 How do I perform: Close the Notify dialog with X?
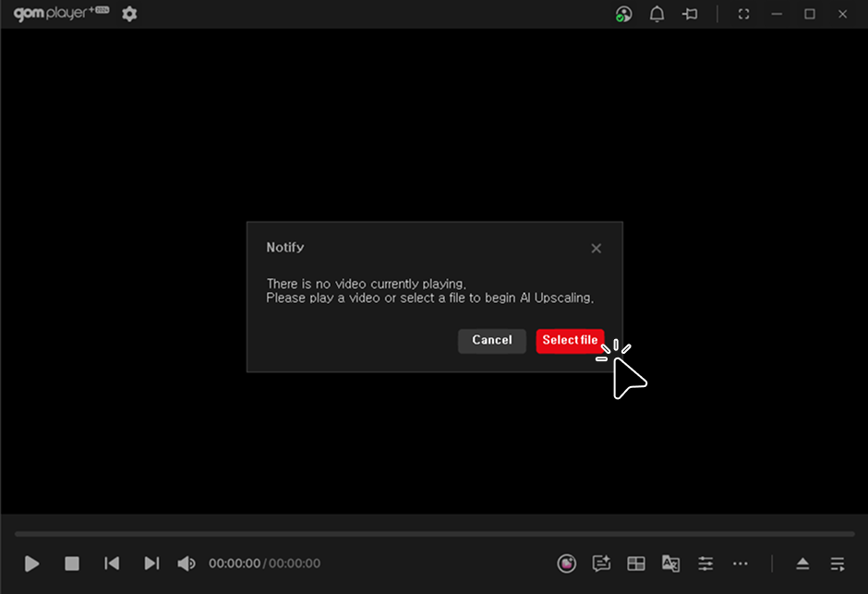pyautogui.click(x=596, y=249)
